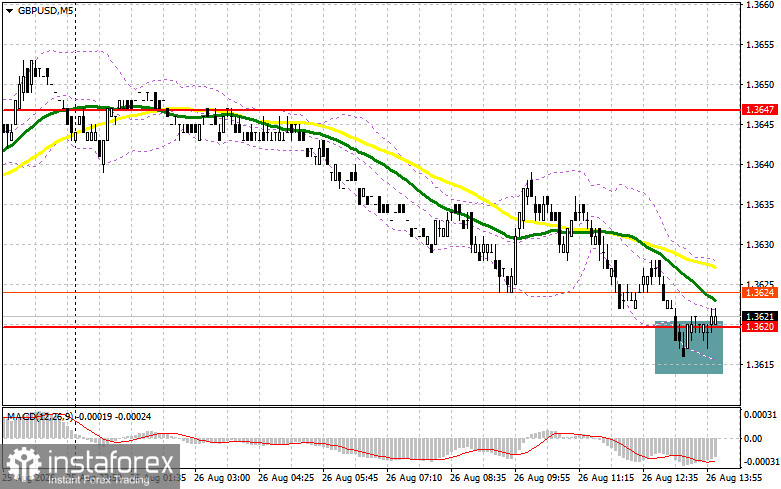This screenshot has width=781, height=489.
Task: Select the red 1.3647 price label
Action: pos(760,110)
